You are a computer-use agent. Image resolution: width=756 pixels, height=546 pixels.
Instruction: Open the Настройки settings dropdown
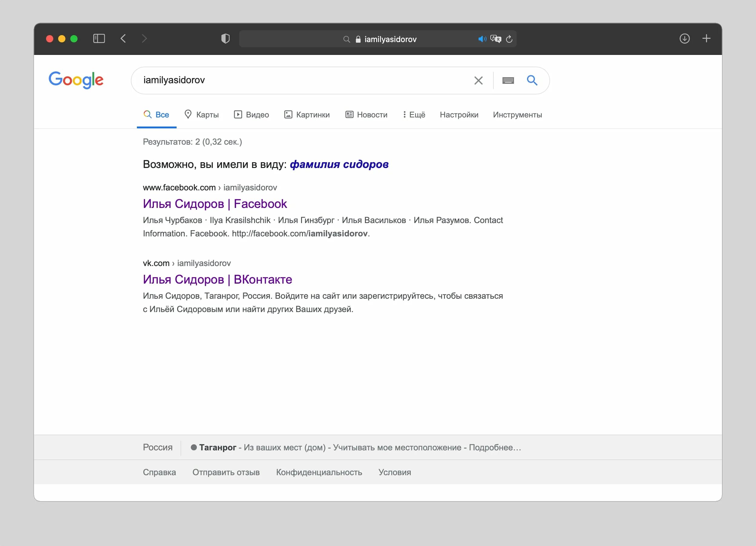(459, 115)
